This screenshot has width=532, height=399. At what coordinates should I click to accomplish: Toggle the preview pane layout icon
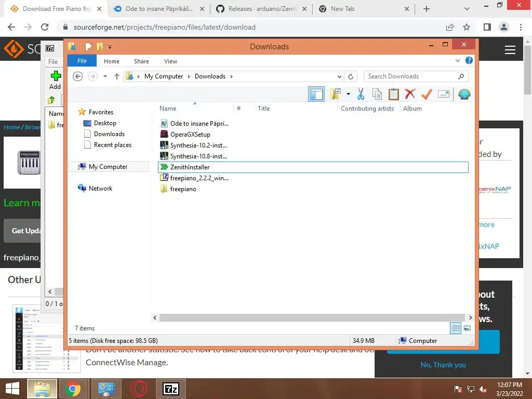coord(316,94)
